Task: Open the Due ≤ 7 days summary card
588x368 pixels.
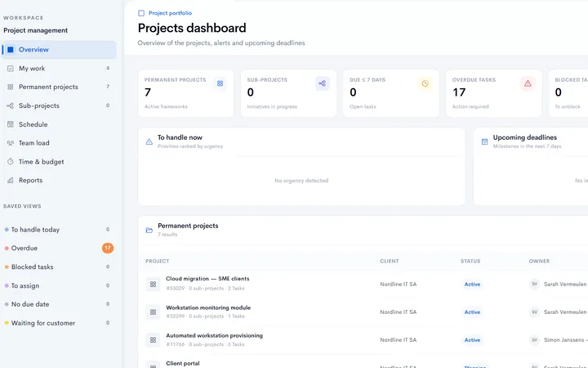Action: (391, 93)
